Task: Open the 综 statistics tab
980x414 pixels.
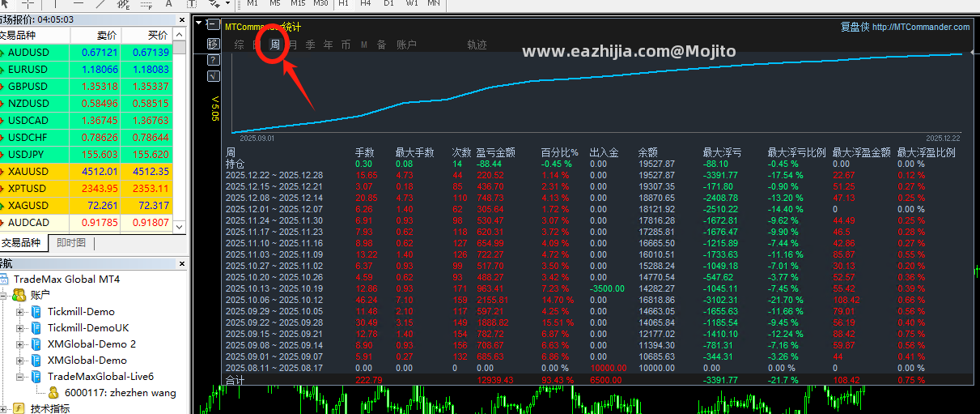Action: pyautogui.click(x=240, y=45)
